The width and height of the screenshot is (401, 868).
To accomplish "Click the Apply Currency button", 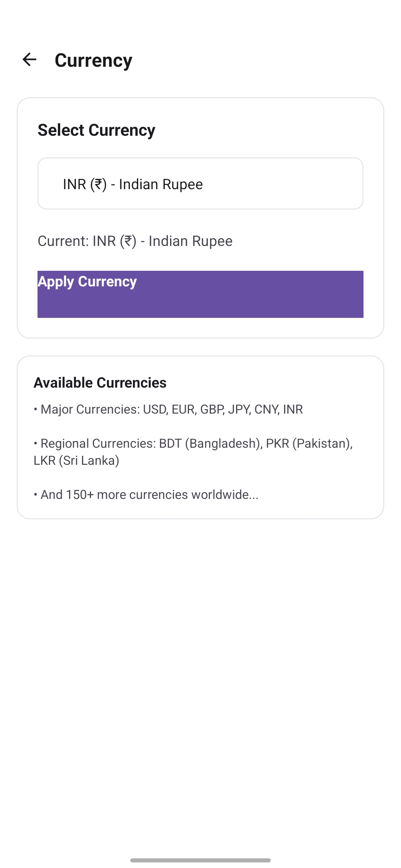I will click(x=200, y=294).
